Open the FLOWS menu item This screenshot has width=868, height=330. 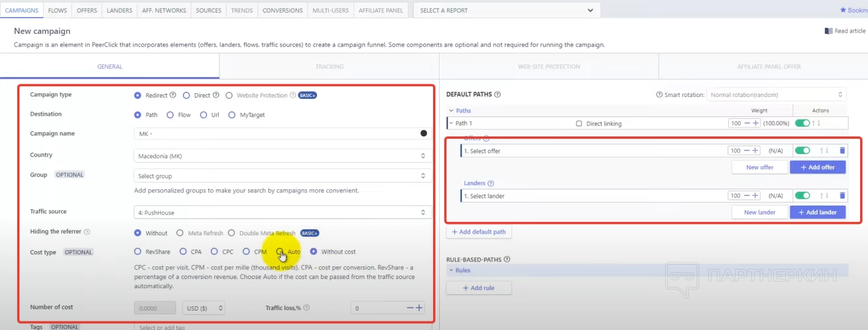click(58, 10)
